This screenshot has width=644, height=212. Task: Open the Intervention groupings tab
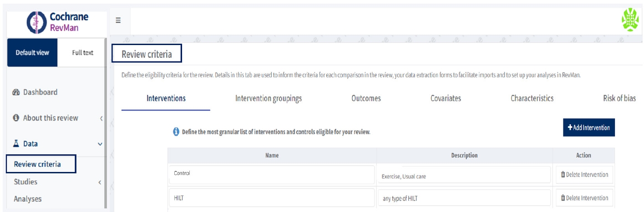click(x=268, y=98)
